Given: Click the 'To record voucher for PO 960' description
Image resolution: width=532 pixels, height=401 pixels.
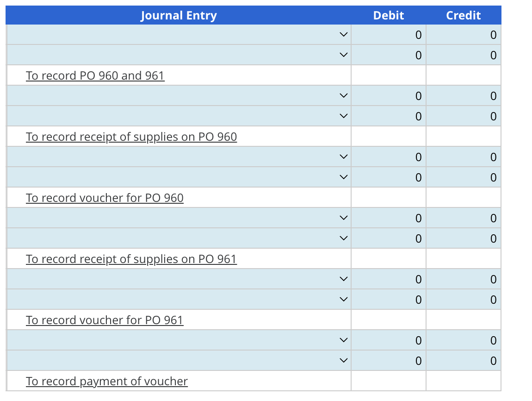Looking at the screenshot, I should 105,198.
